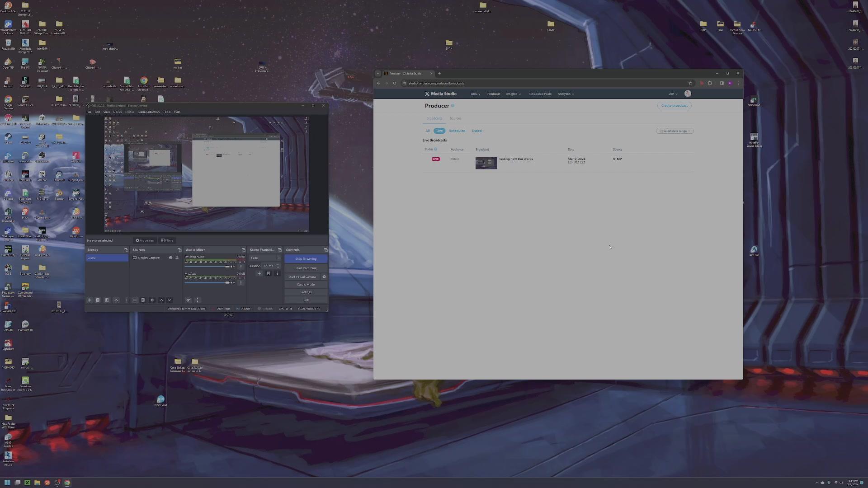This screenshot has height=488, width=868.
Task: Open Chrome side panel icon
Action: click(722, 83)
